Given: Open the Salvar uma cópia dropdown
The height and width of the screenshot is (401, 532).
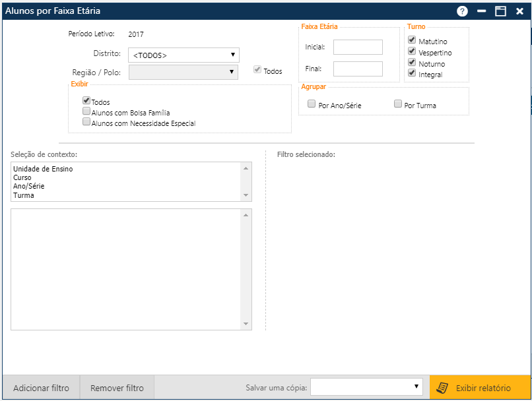Looking at the screenshot, I should tap(367, 386).
